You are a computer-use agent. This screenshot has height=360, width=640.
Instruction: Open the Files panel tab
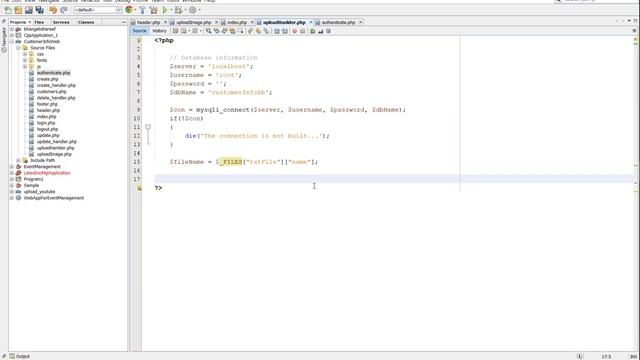point(39,22)
